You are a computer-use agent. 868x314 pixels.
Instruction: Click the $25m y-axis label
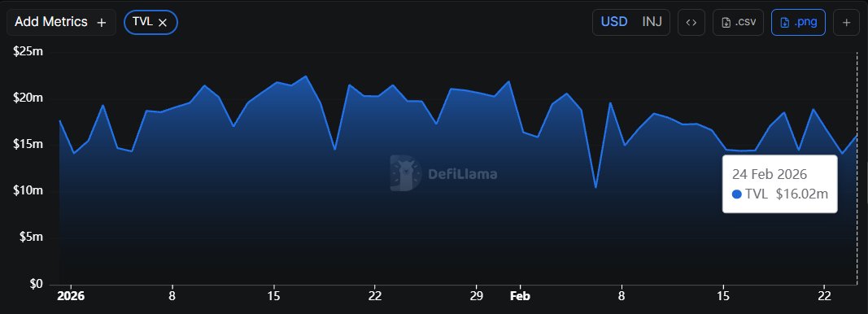(28, 52)
